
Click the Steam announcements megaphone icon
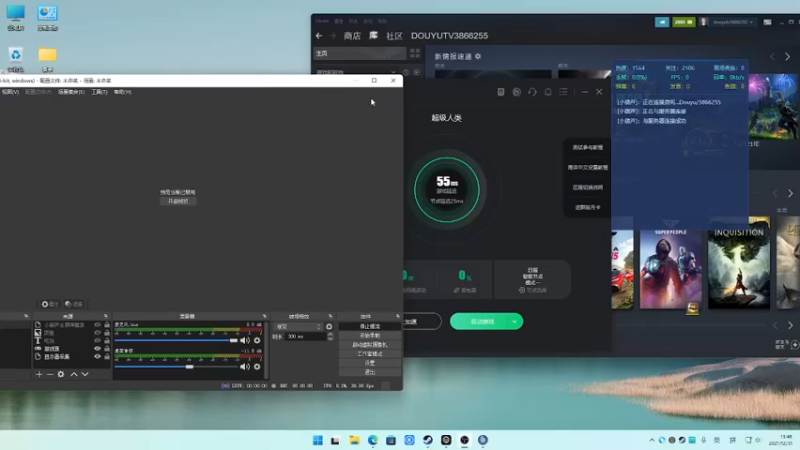662,22
